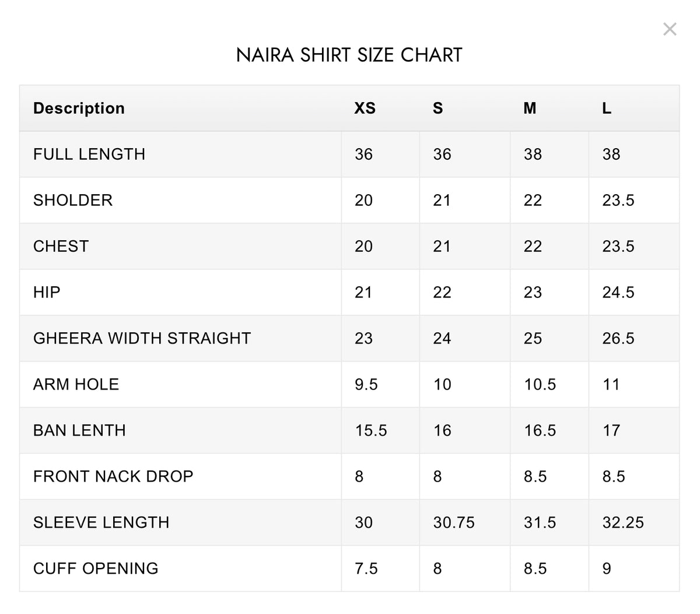Click the 30.75 sleeve length value
700x614 pixels.
pos(454,522)
